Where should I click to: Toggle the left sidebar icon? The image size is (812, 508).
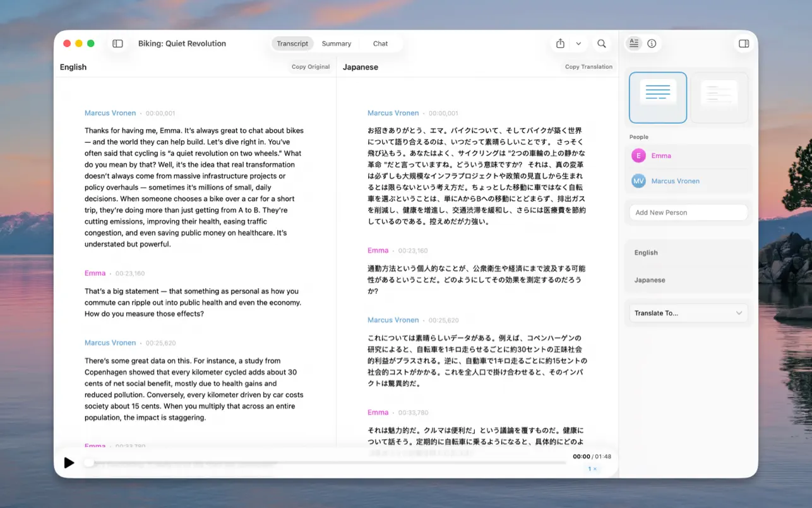(x=117, y=44)
